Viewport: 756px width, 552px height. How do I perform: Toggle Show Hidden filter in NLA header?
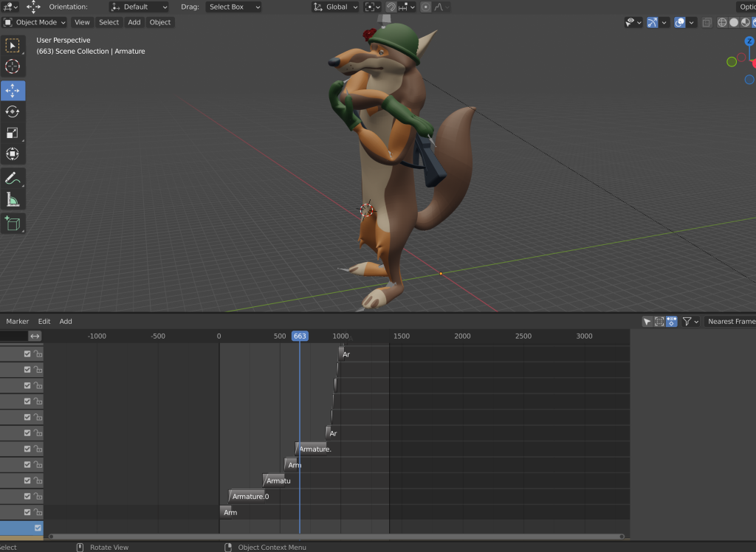[659, 322]
